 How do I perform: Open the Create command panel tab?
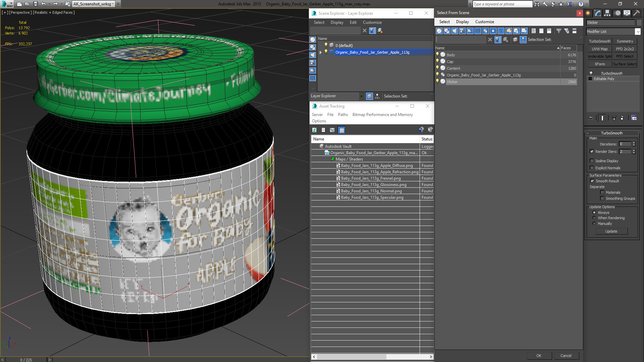click(588, 13)
